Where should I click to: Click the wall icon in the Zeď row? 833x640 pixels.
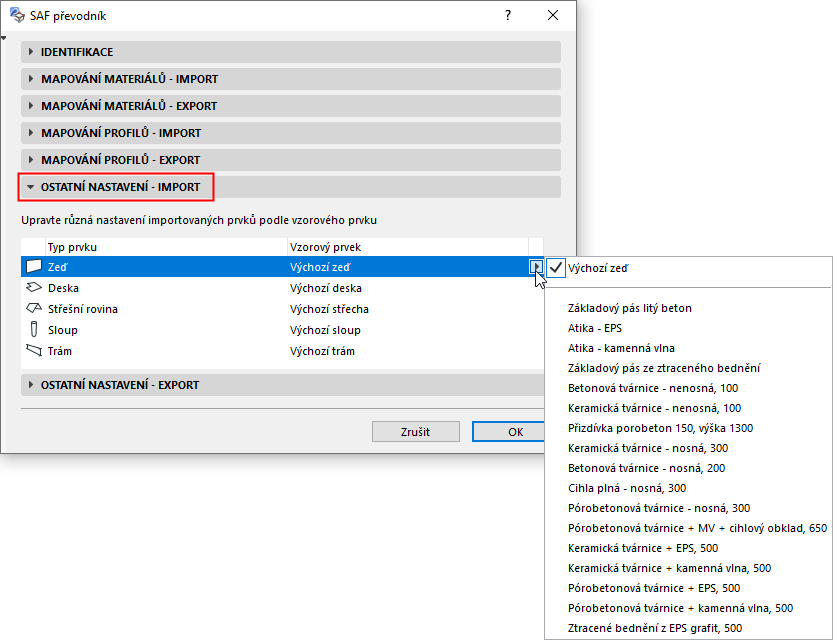tap(34, 267)
